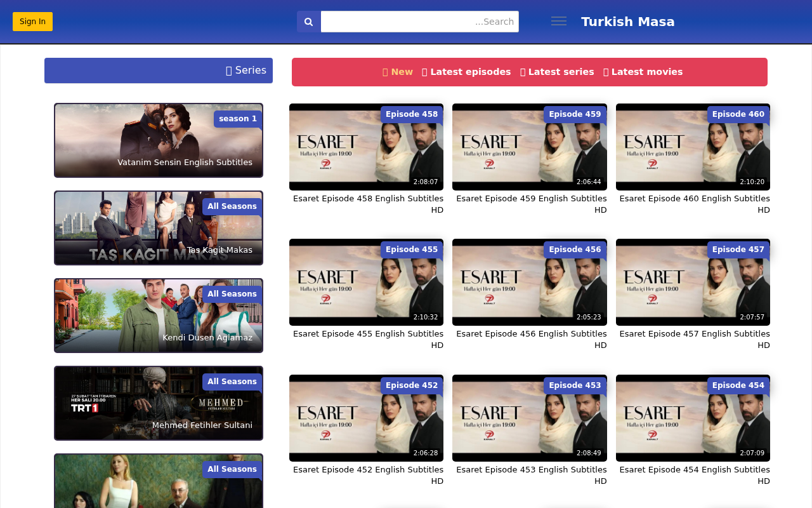Switch to Latest movies tab
Screen dimensions: 812x508
point(643,72)
